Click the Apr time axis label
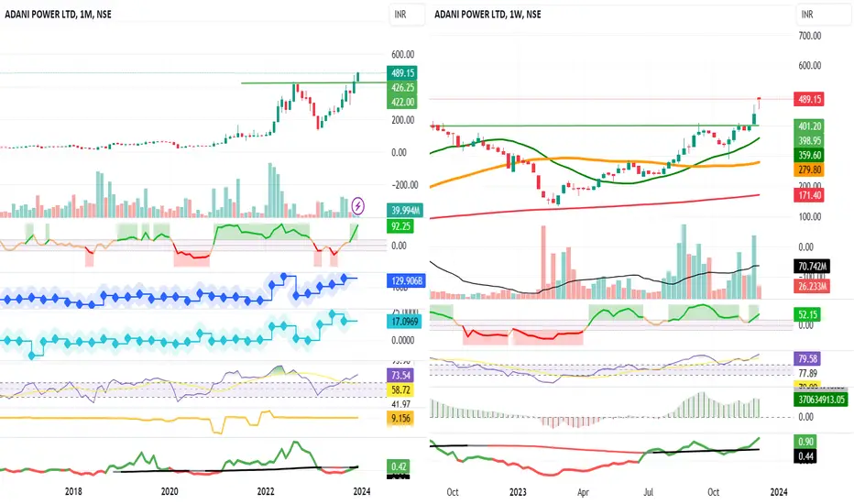The width and height of the screenshot is (854, 504). click(584, 492)
